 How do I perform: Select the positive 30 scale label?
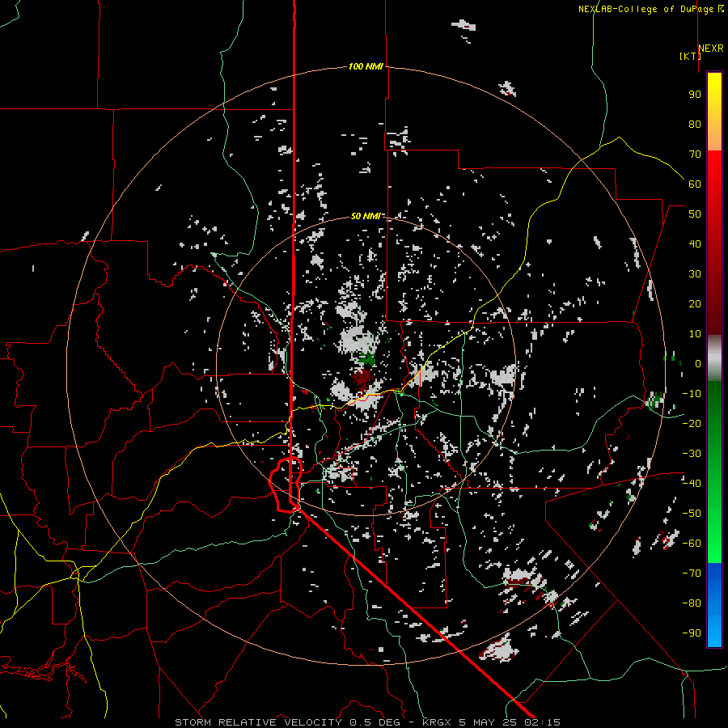(x=695, y=274)
